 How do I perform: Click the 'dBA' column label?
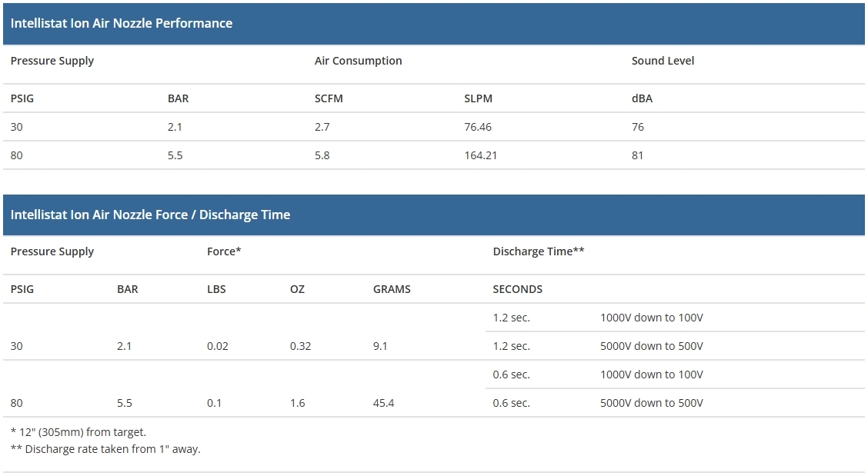coord(642,98)
